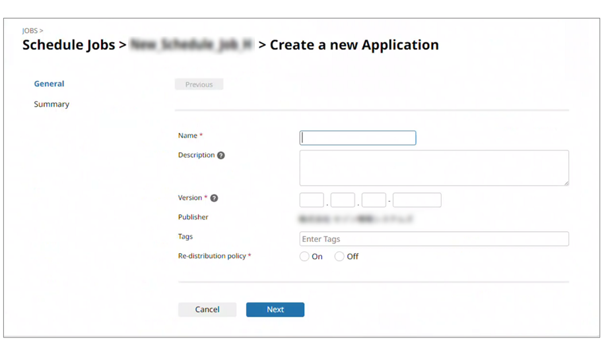This screenshot has height=364, width=604.
Task: Click the Description help question-mark icon
Action: (221, 156)
